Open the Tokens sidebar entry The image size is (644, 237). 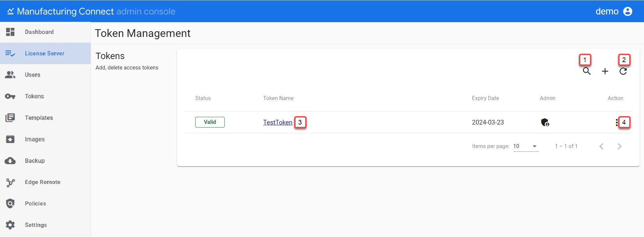click(x=45, y=96)
